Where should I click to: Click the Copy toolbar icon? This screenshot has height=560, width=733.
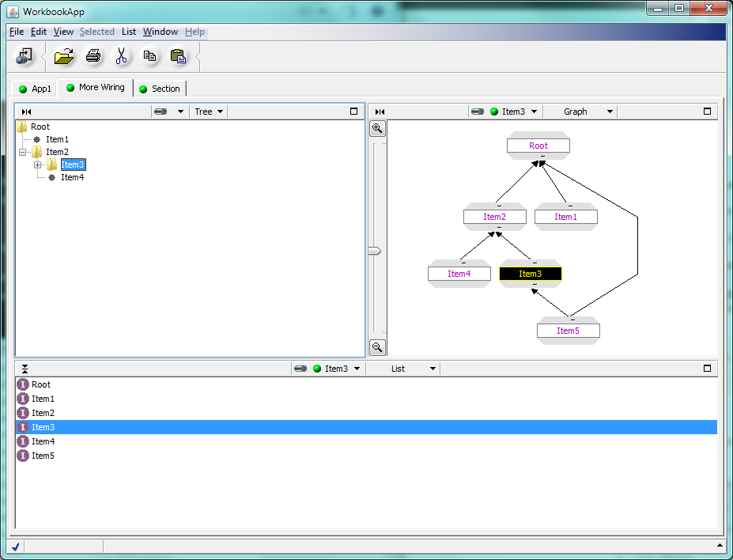(x=149, y=56)
